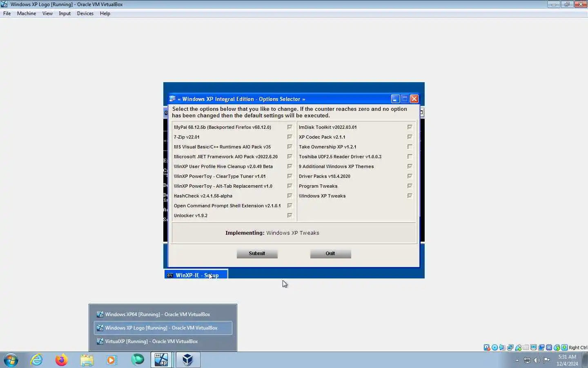Toggle the ClearType Tuner PowerToy checkbox
588x368 pixels.
coord(290,176)
